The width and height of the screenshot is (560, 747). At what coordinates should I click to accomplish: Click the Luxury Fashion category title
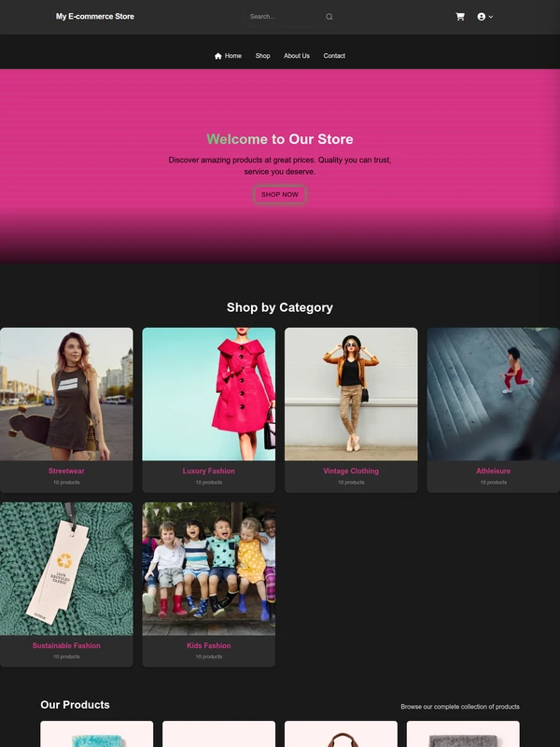point(208,471)
